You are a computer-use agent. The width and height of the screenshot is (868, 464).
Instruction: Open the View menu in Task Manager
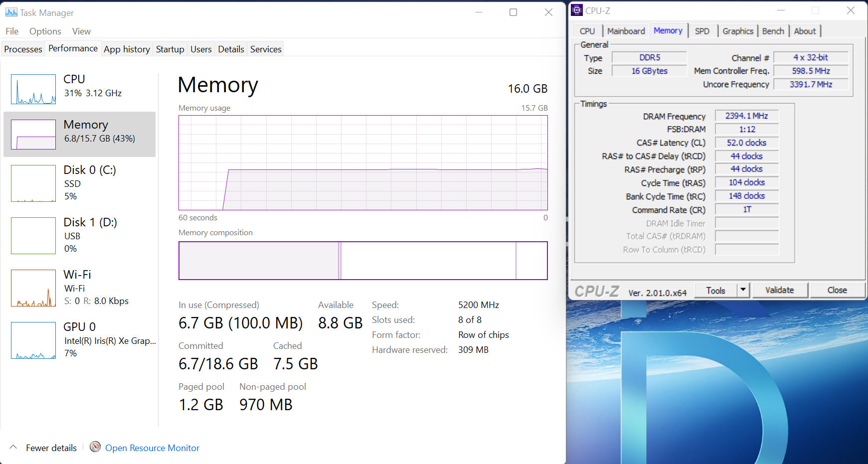pos(81,31)
